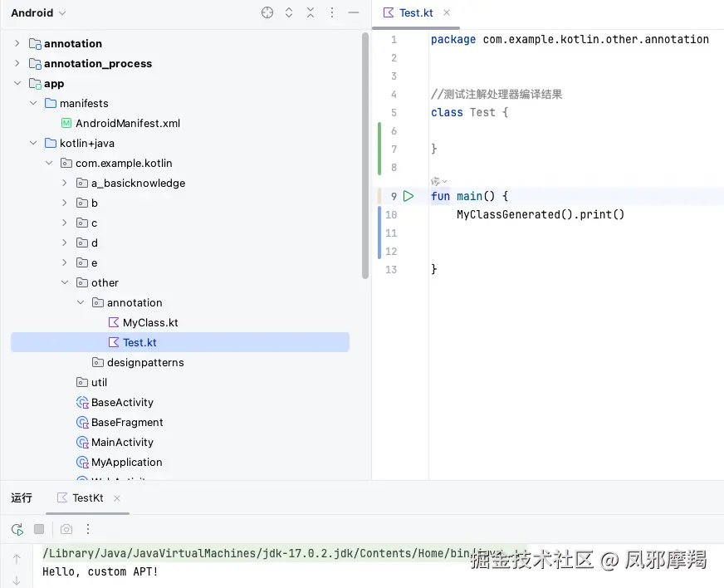Select the designpatterns package
724x588 pixels.
145,363
